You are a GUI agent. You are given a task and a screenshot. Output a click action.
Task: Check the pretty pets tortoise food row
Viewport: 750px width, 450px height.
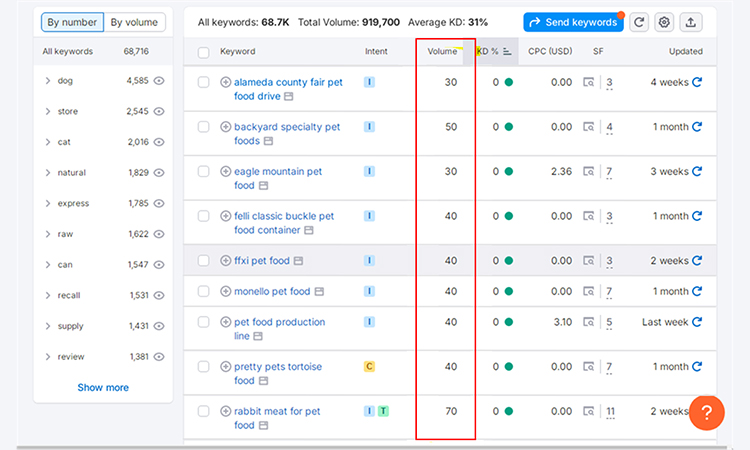pyautogui.click(x=204, y=367)
